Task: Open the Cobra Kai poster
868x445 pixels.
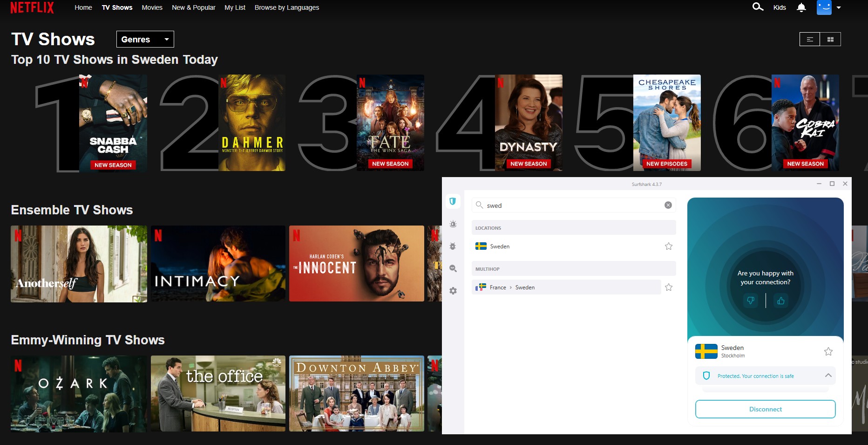Action: click(806, 123)
